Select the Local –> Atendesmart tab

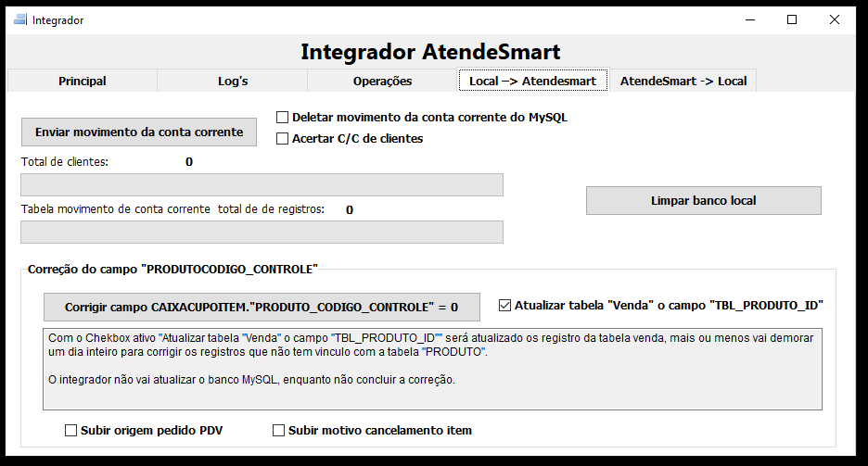[x=533, y=81]
